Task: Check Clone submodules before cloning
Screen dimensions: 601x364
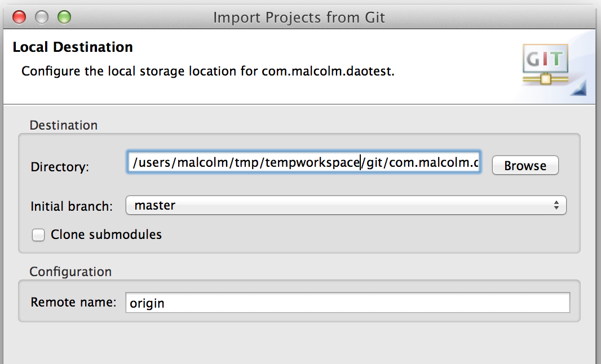Action: (38, 234)
